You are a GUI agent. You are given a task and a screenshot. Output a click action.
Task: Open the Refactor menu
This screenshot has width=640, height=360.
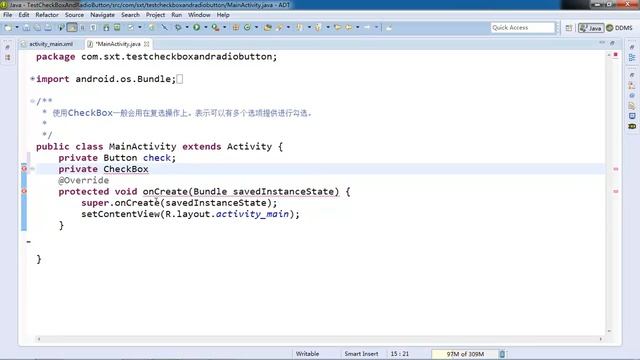[47, 15]
